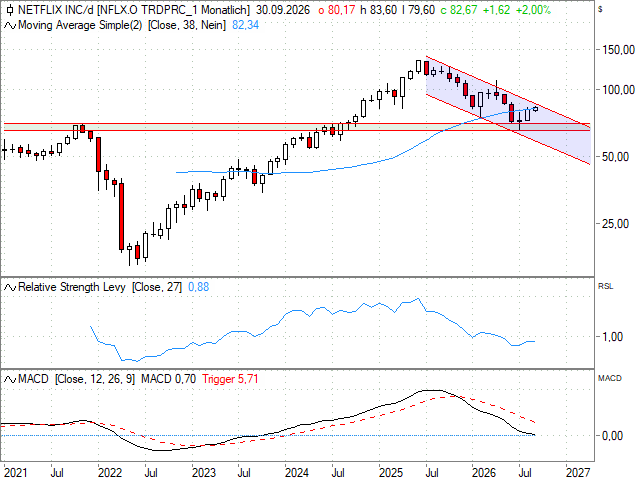This screenshot has width=640, height=480.
Task: Click the RSL value 0,88
Action: [198, 287]
